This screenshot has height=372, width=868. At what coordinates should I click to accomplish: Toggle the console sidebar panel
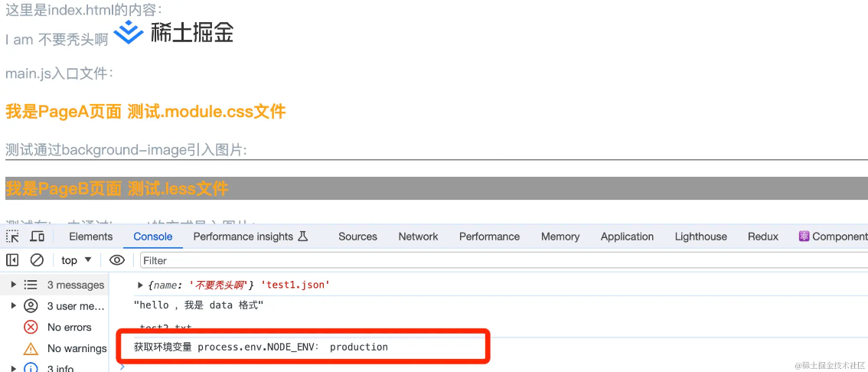click(12, 260)
